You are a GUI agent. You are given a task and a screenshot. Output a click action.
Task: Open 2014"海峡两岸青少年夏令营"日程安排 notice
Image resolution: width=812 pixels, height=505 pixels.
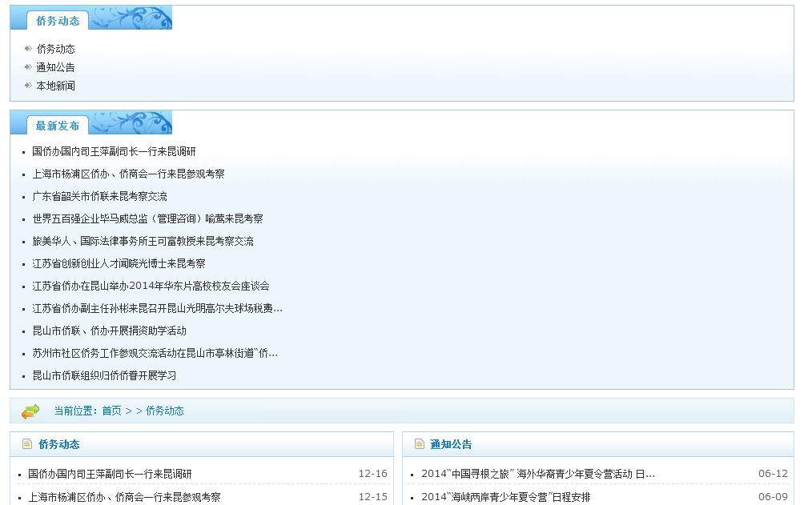(505, 497)
